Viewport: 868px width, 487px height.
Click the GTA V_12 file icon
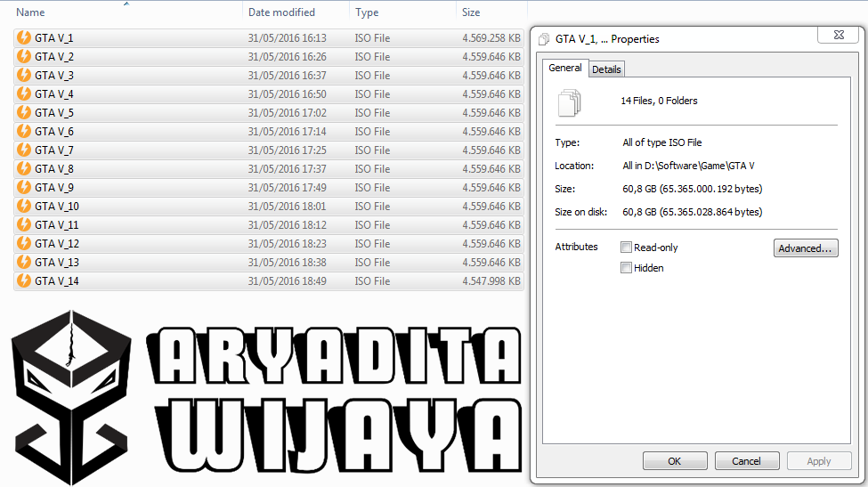tap(24, 244)
